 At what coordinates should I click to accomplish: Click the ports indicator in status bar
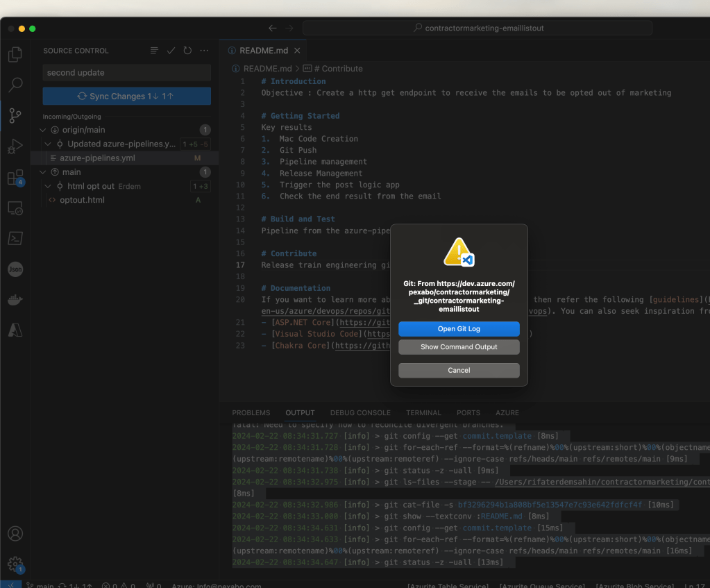tap(154, 585)
